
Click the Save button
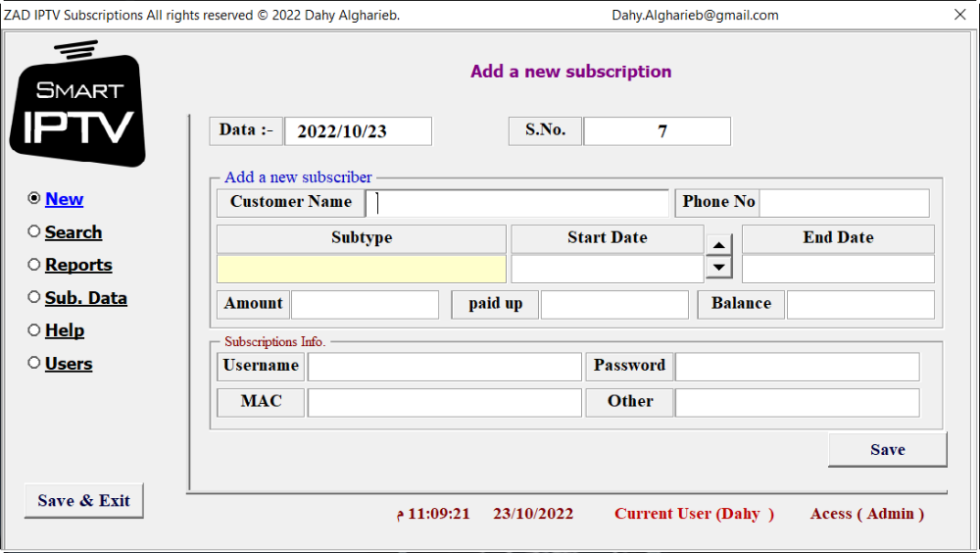[888, 450]
